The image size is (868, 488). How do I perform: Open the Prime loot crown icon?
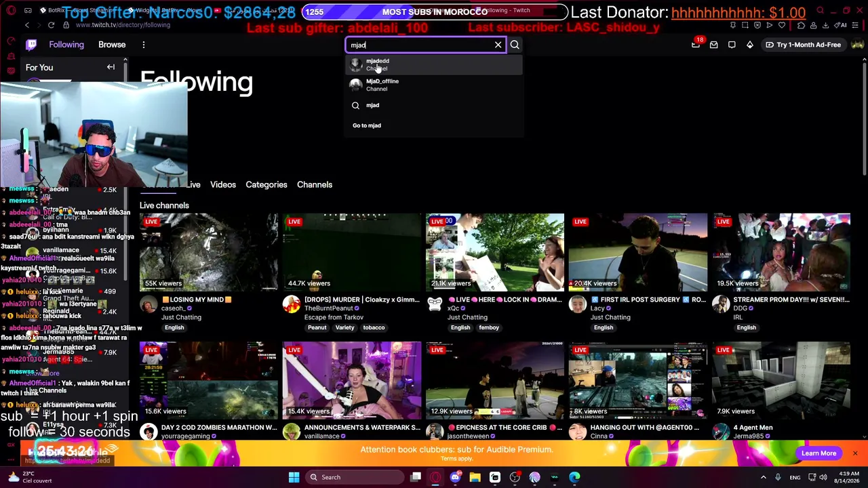(696, 45)
